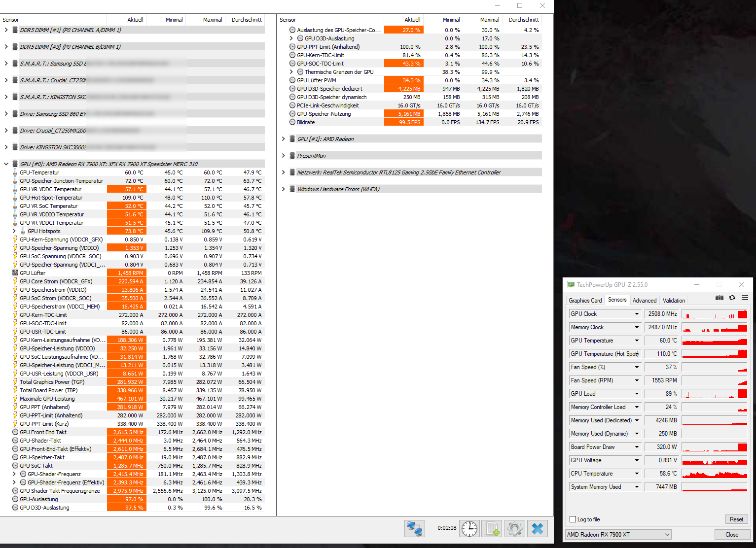Switch to the Graphics Card tab
This screenshot has width=756, height=548.
585,301
